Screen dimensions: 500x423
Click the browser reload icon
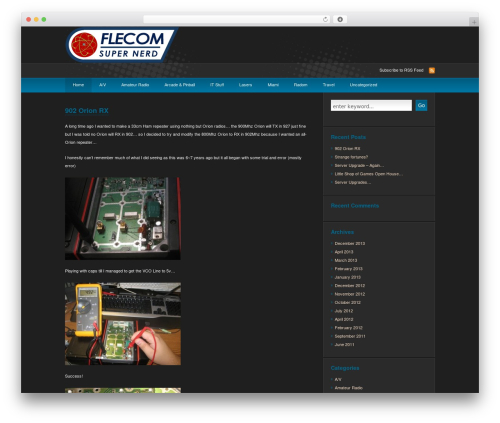tap(325, 19)
